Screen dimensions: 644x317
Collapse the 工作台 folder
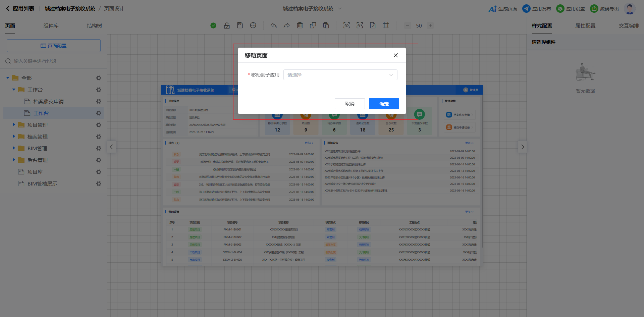(x=14, y=90)
